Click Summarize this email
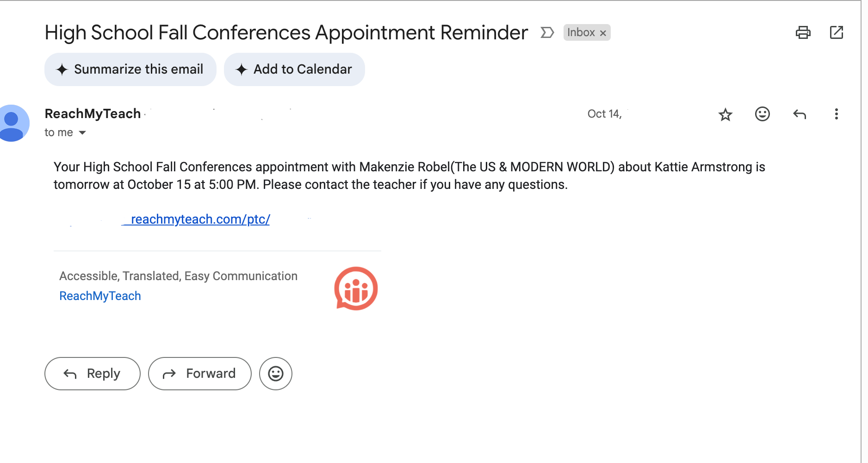868x463 pixels. click(x=130, y=69)
